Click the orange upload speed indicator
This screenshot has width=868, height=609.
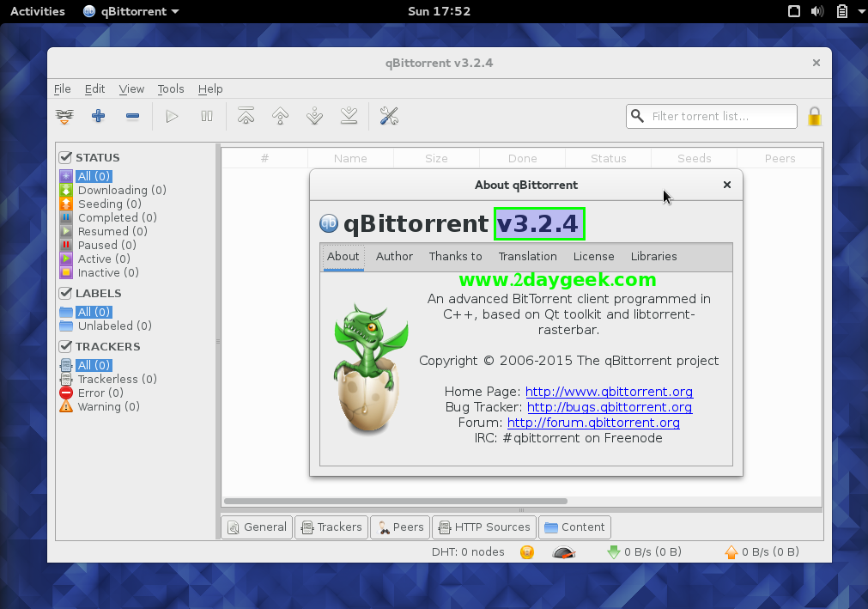(762, 552)
